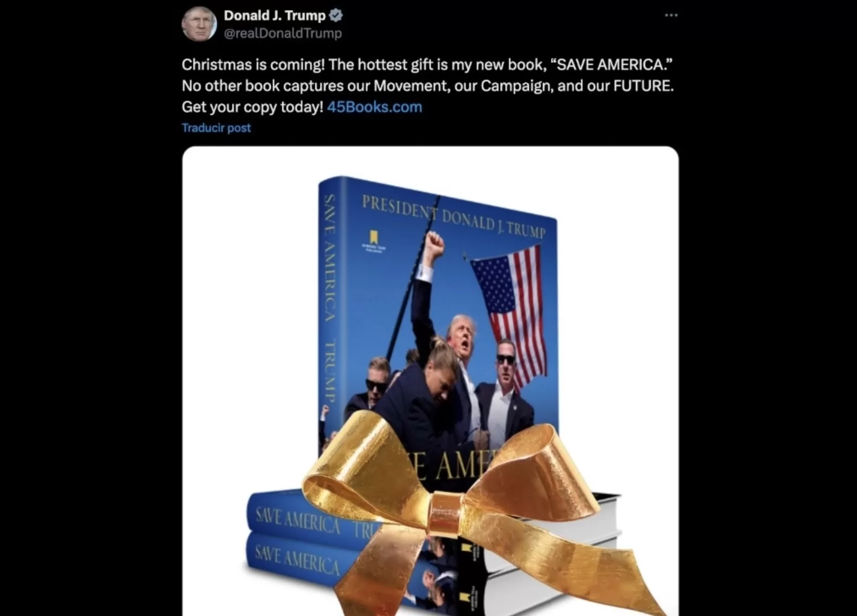
Task: Click the gold knot of the ribbon bow
Action: tap(446, 513)
